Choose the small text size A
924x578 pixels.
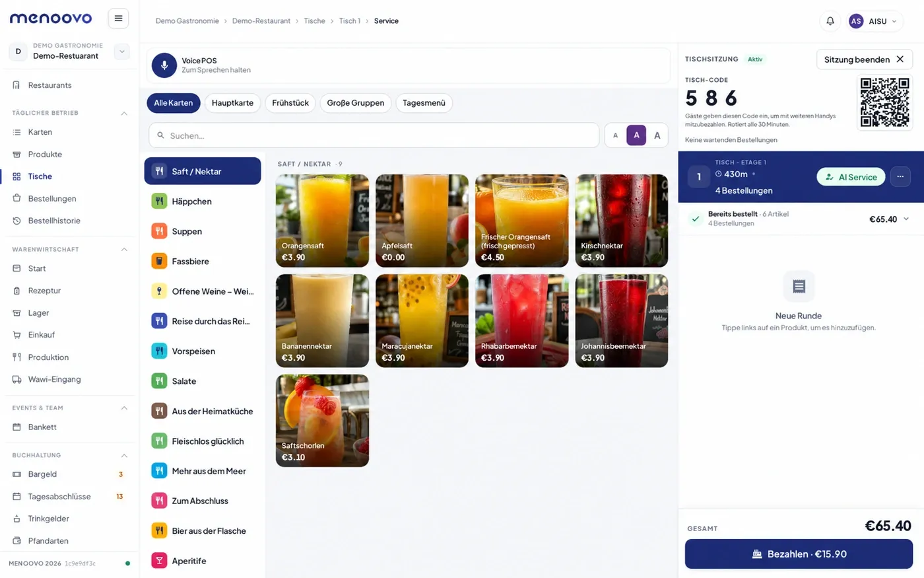click(x=616, y=135)
